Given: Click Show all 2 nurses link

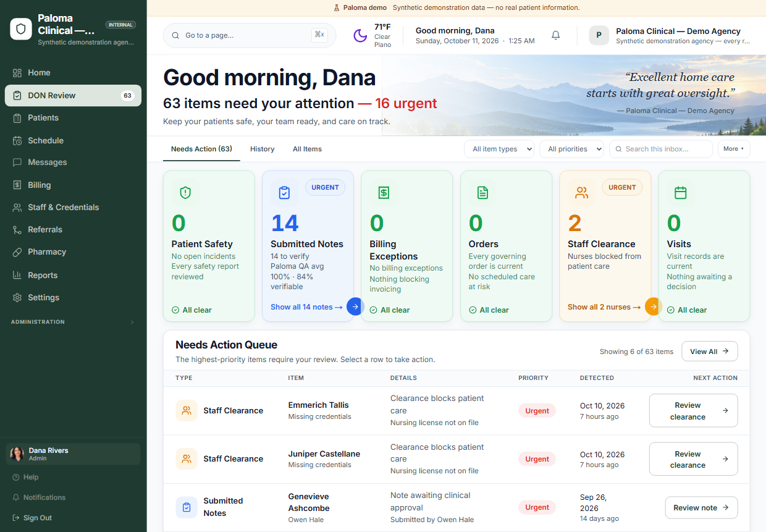Looking at the screenshot, I should pyautogui.click(x=604, y=307).
